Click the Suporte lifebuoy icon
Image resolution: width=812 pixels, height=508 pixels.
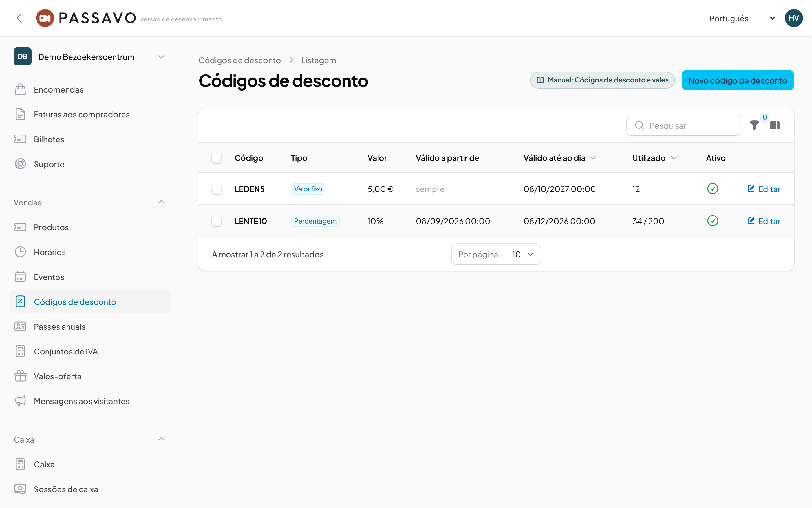coord(20,164)
